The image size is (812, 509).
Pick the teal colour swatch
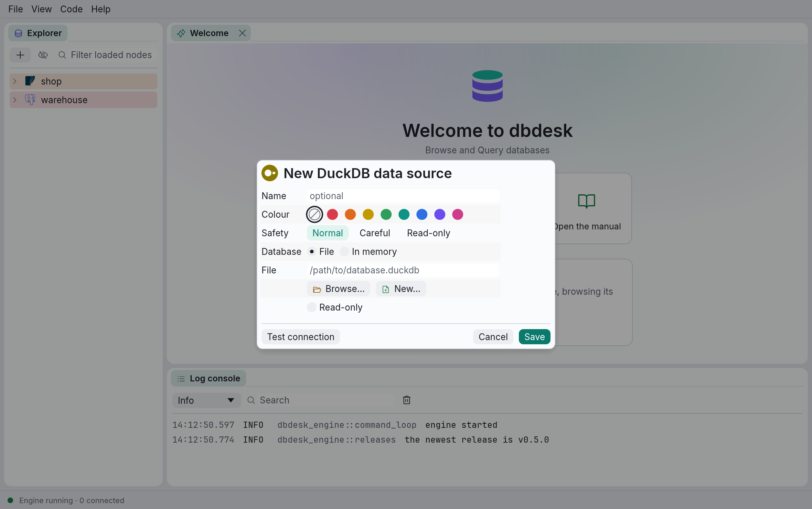point(404,214)
